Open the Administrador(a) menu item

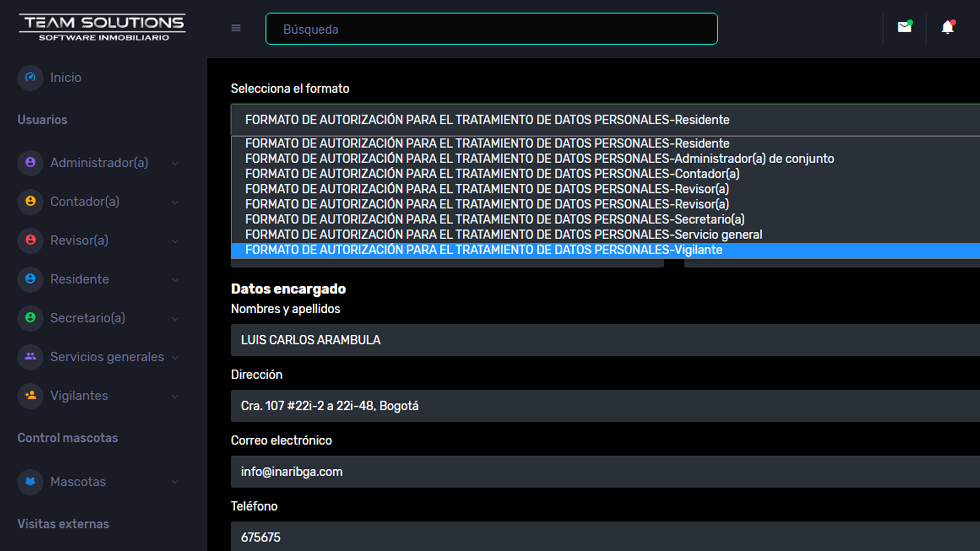(x=99, y=163)
